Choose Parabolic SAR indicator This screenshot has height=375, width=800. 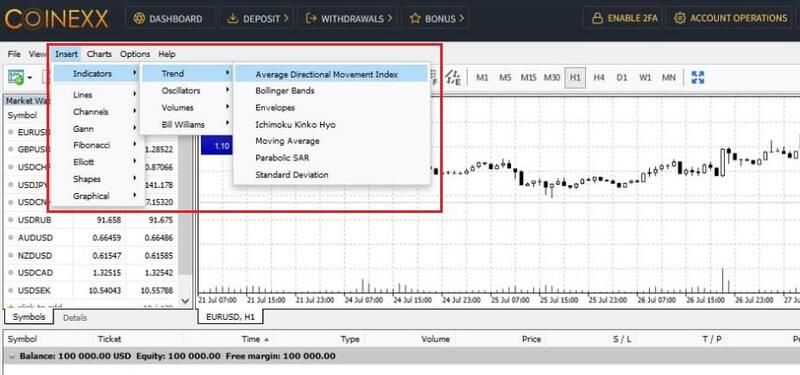tap(331, 158)
